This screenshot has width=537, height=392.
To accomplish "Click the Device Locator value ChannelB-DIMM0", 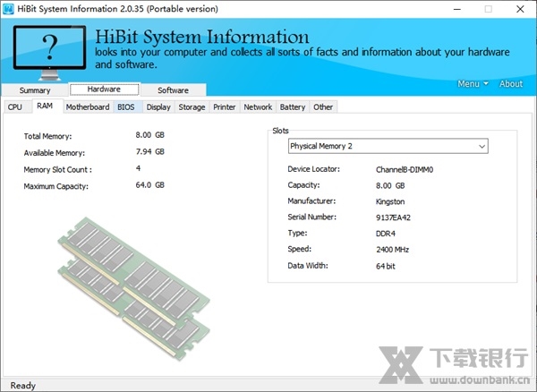I will tap(405, 170).
